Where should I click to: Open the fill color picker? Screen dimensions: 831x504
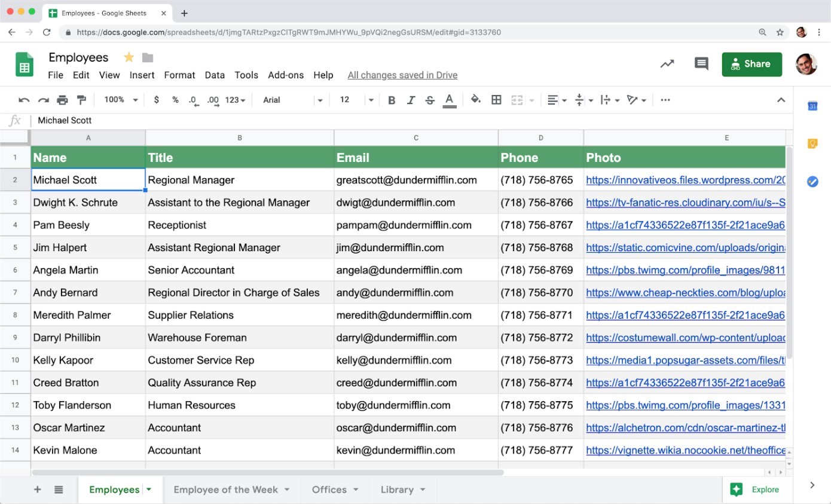(476, 100)
